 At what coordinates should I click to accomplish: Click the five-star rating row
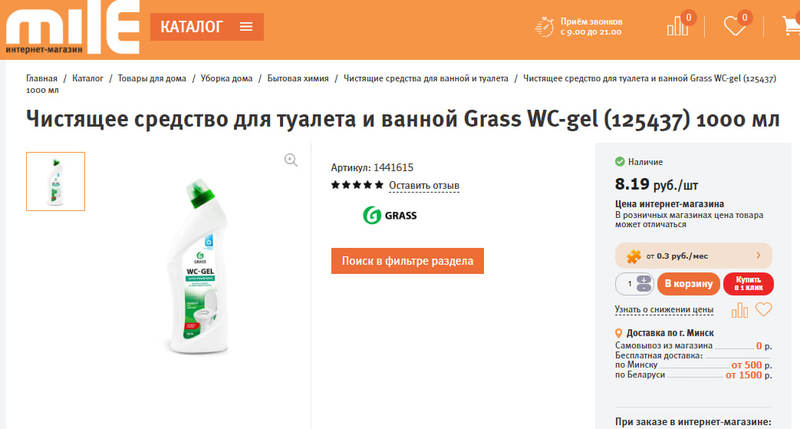(x=357, y=185)
